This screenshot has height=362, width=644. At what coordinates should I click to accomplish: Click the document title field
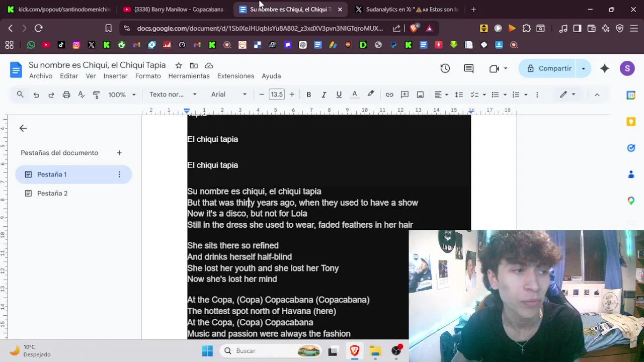point(97,65)
